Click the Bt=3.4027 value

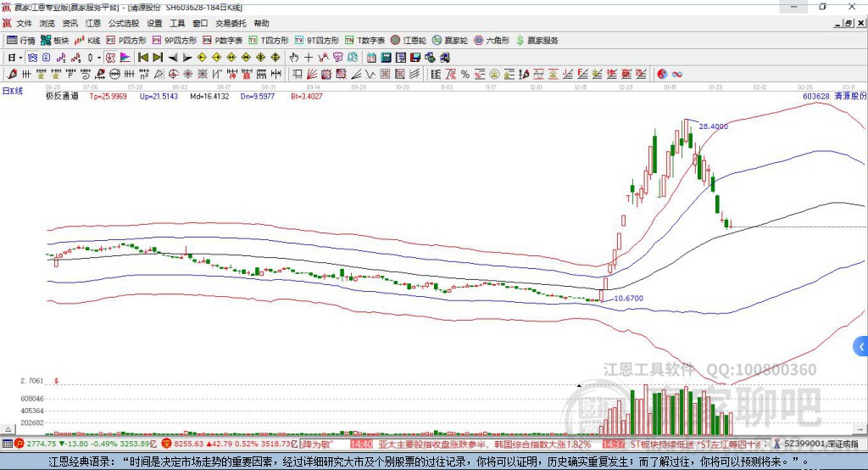point(307,97)
